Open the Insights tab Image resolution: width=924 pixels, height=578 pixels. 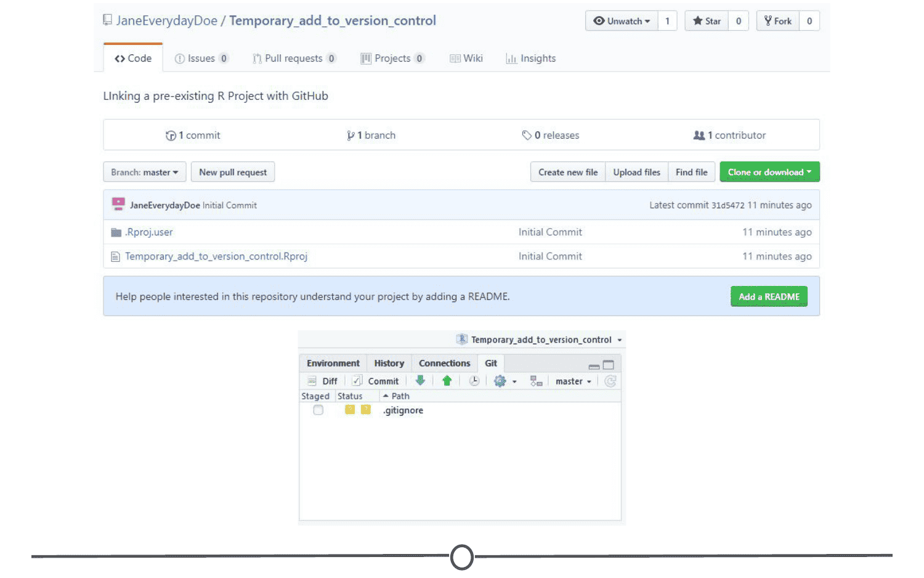pyautogui.click(x=531, y=58)
